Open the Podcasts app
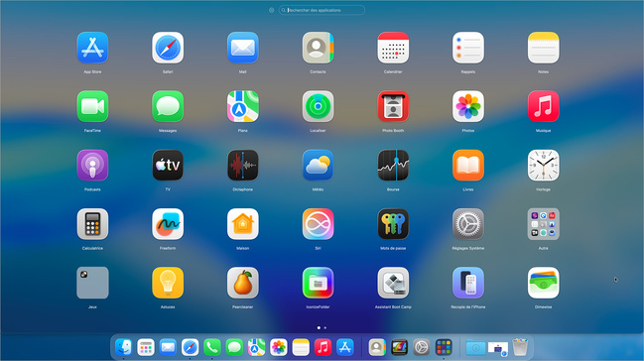Image resolution: width=644 pixels, height=361 pixels. click(x=92, y=165)
